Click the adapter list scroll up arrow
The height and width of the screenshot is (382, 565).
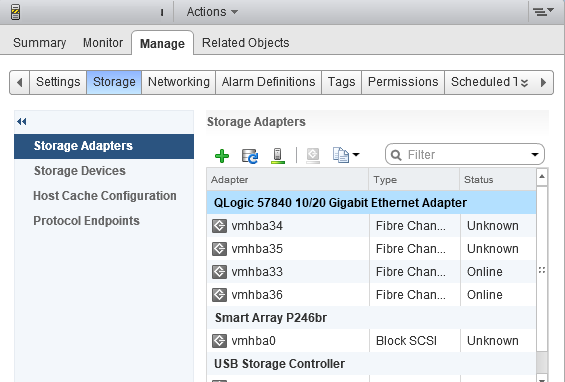point(542,177)
